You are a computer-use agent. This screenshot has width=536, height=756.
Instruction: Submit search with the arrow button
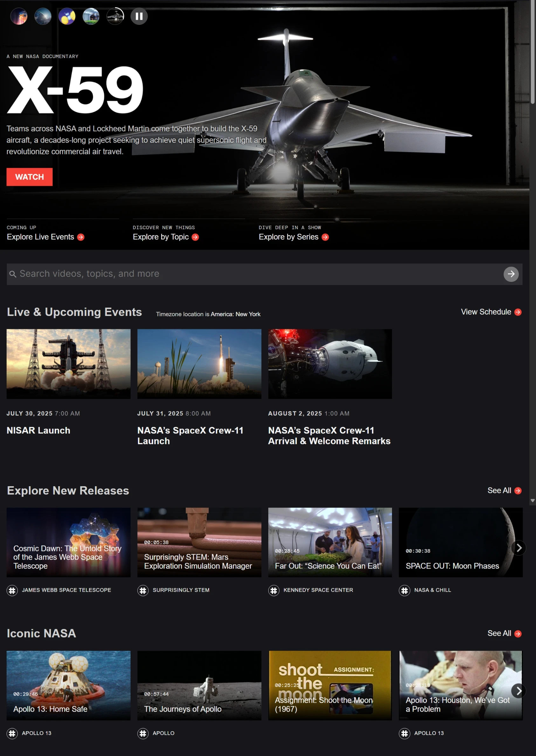point(511,274)
